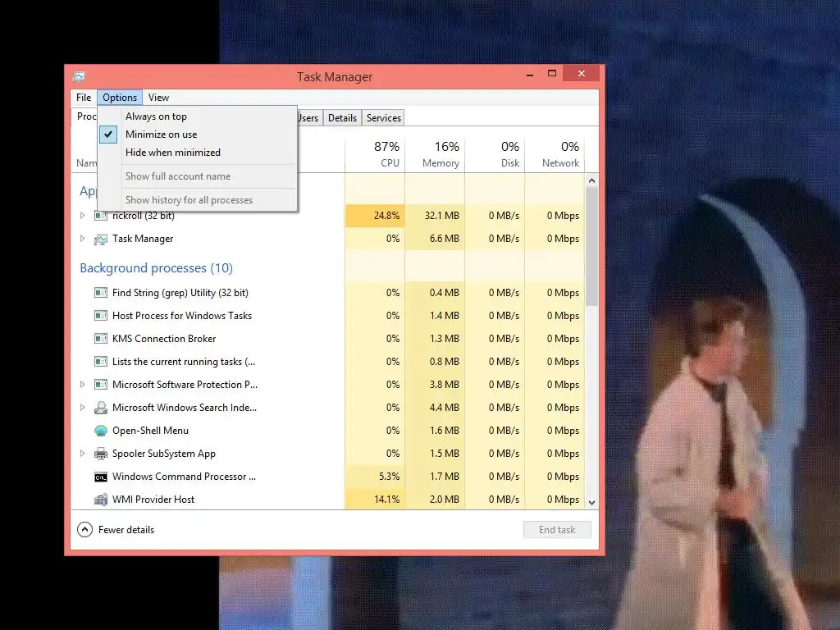Close the Options menu header
Viewport: 840px width, 630px height.
point(120,98)
